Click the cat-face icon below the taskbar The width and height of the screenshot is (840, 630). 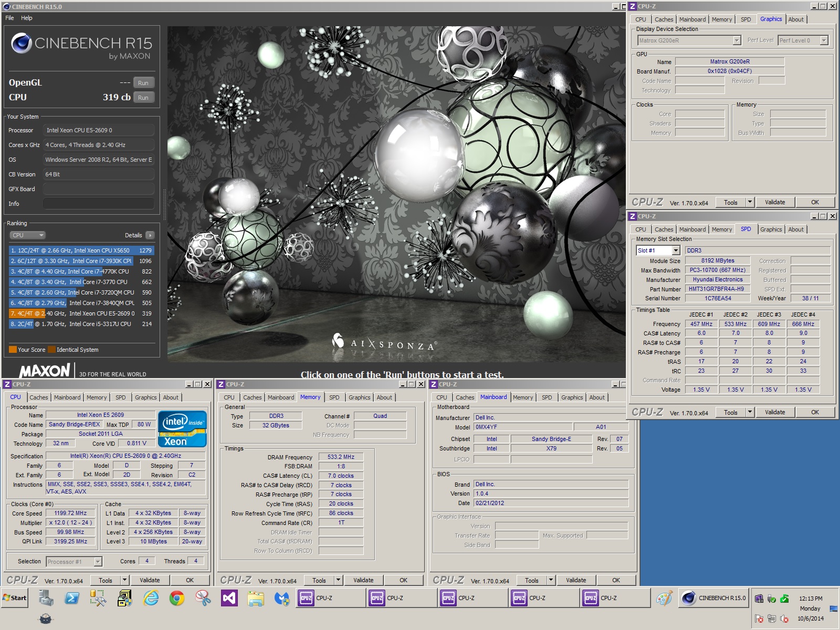coord(46,618)
